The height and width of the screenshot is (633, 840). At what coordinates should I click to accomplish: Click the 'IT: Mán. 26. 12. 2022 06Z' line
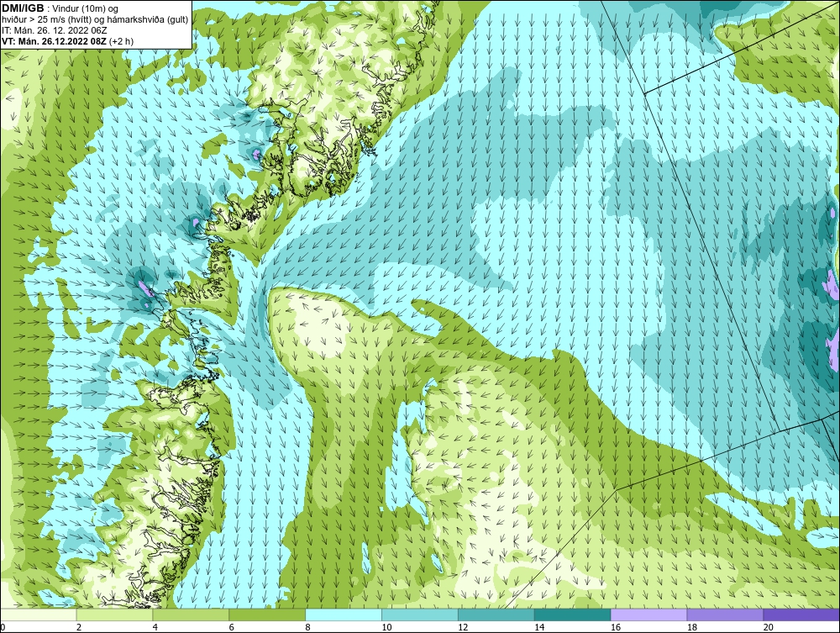click(54, 30)
